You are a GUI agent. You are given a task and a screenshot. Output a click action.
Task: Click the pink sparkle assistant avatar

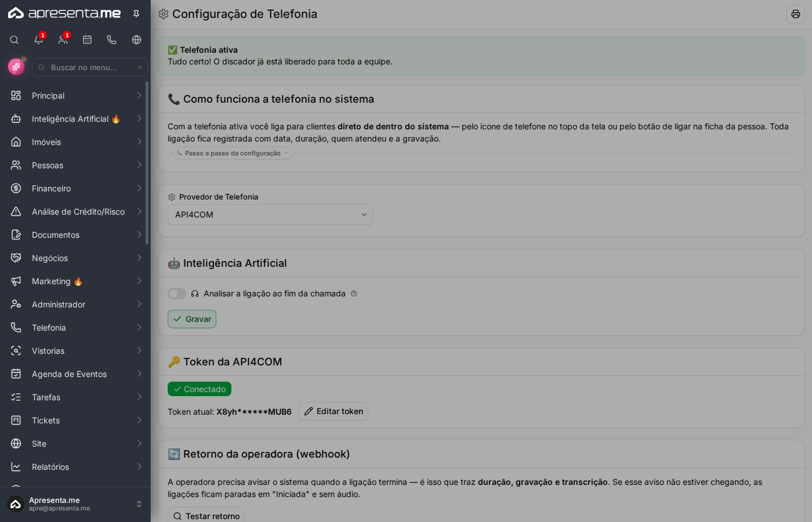16,67
